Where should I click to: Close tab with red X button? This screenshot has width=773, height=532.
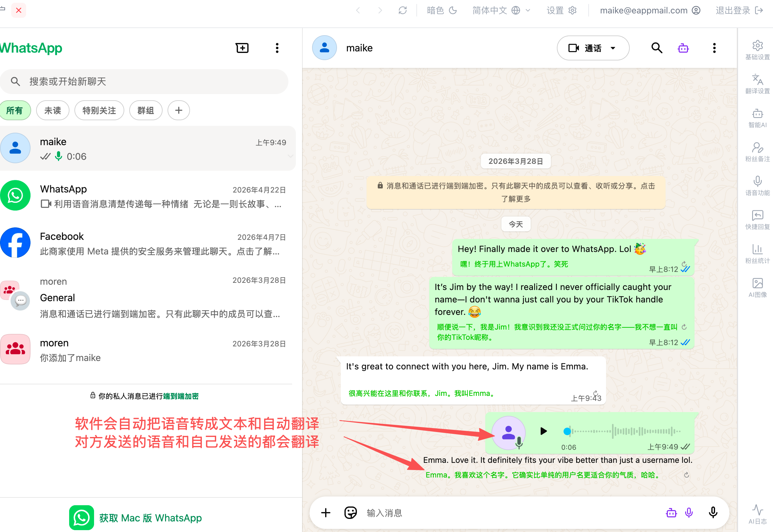pos(19,10)
